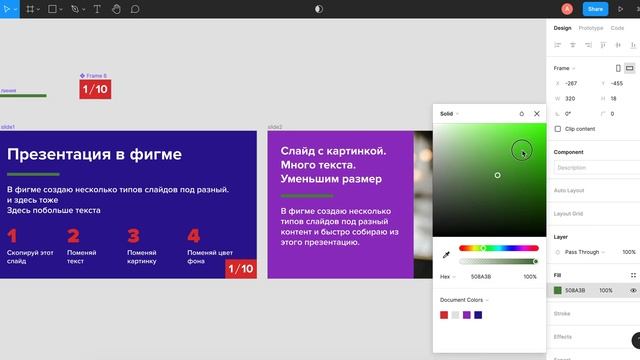Open the Move tool options dropdown
Viewport: 640px width, 360px height.
click(16, 9)
